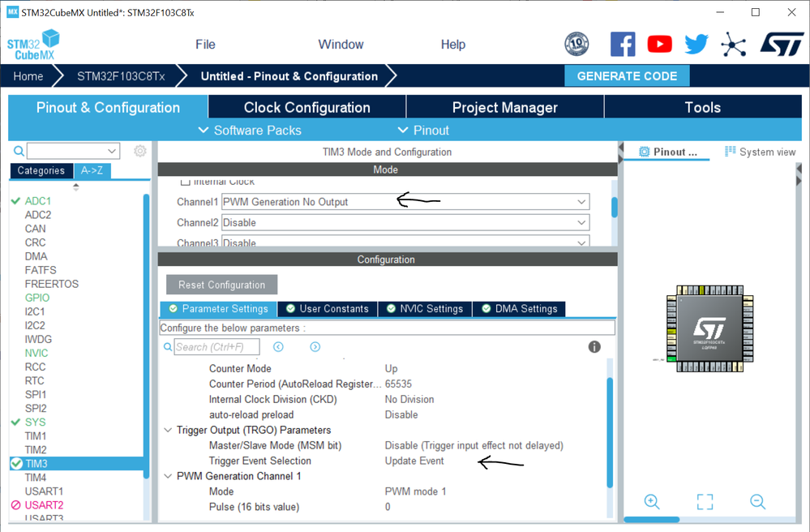Click the peripheral search magnifier icon
The width and height of the screenshot is (810, 532).
coord(19,151)
